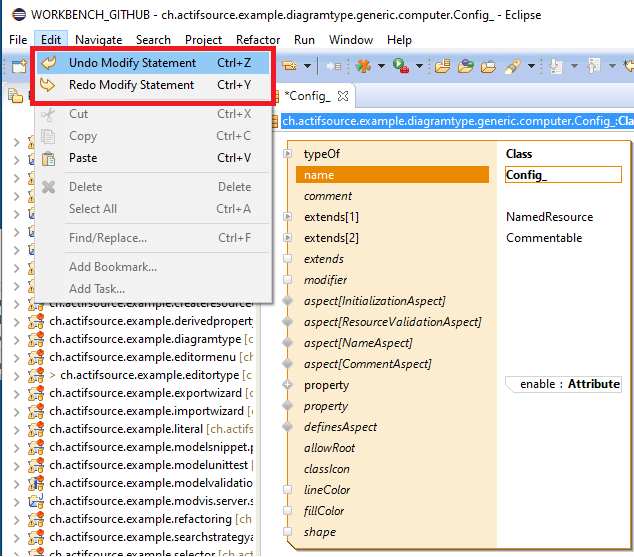This screenshot has width=634, height=557.
Task: Click the Redo Modify Statement arrow icon
Action: coord(48,85)
